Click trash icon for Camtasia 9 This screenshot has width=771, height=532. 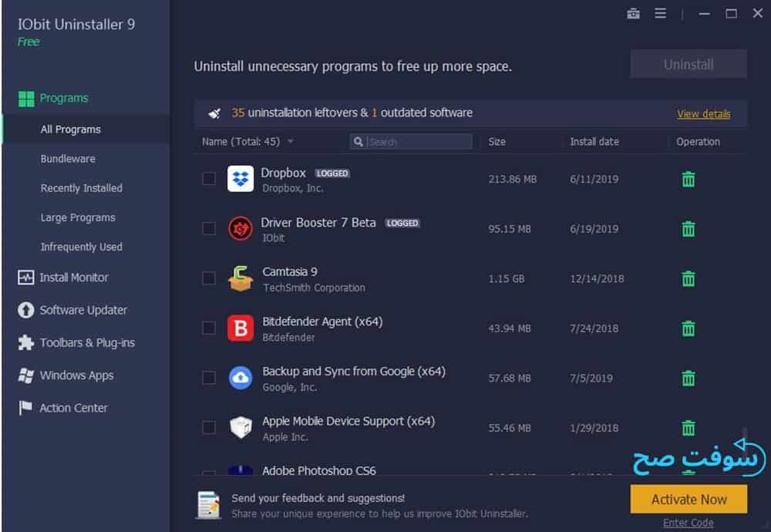coord(689,279)
